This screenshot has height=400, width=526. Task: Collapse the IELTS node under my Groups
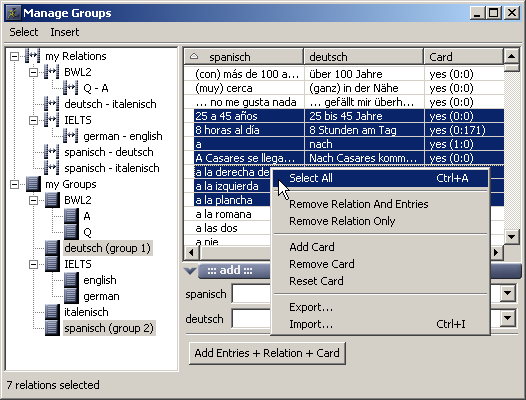pos(33,264)
